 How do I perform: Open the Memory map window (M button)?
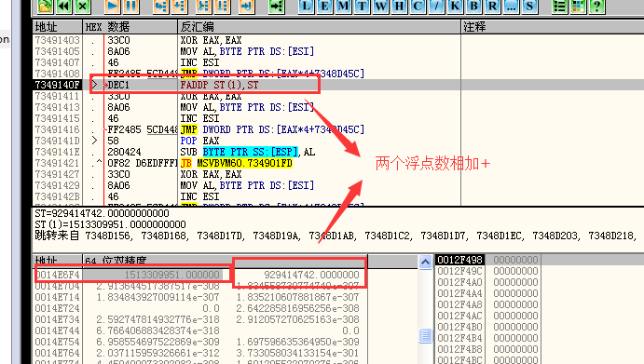[x=343, y=7]
